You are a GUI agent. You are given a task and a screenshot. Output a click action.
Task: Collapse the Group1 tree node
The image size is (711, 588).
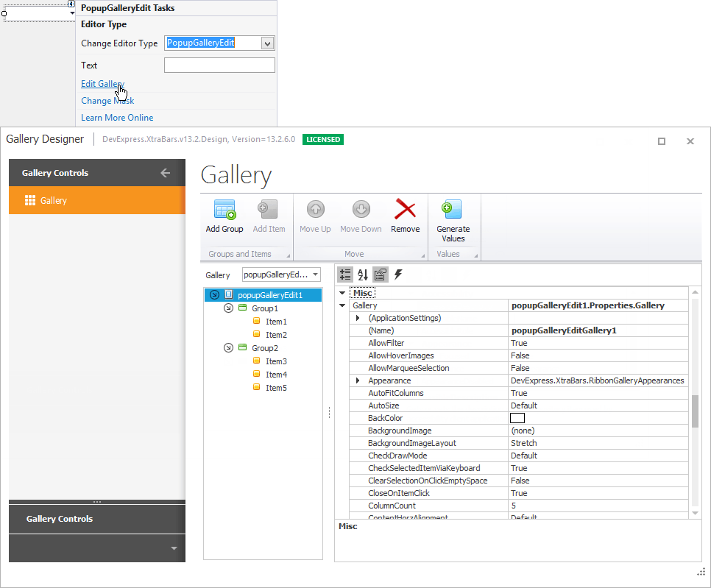tap(228, 308)
